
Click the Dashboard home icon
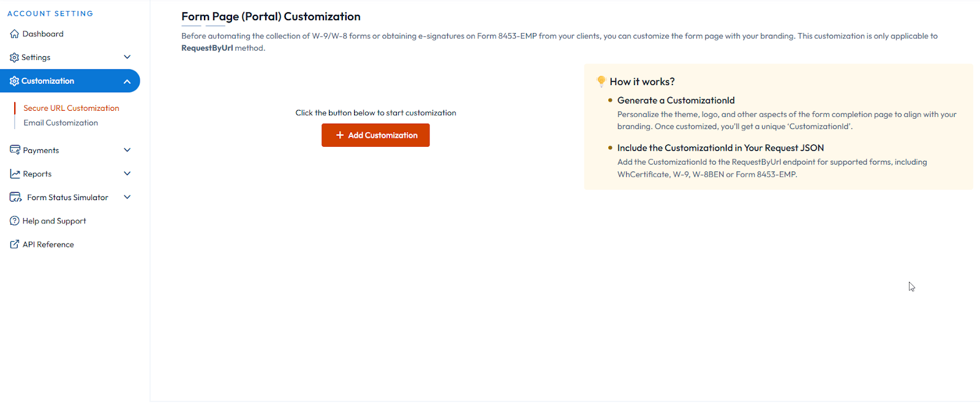15,34
